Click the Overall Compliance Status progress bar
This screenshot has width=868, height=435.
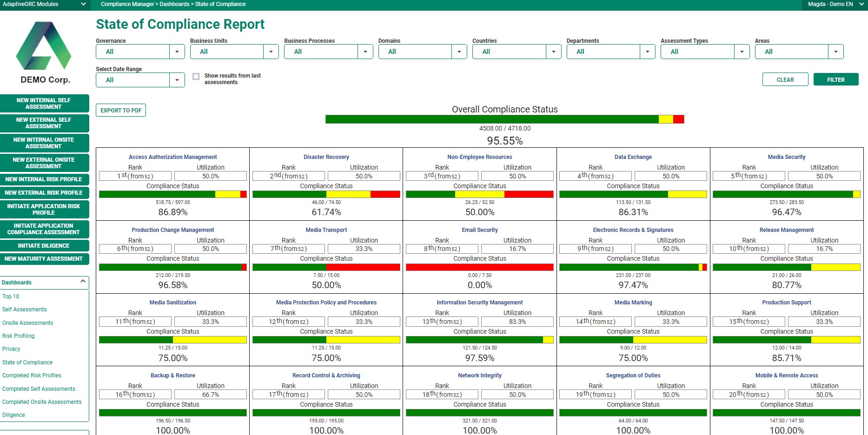point(504,119)
